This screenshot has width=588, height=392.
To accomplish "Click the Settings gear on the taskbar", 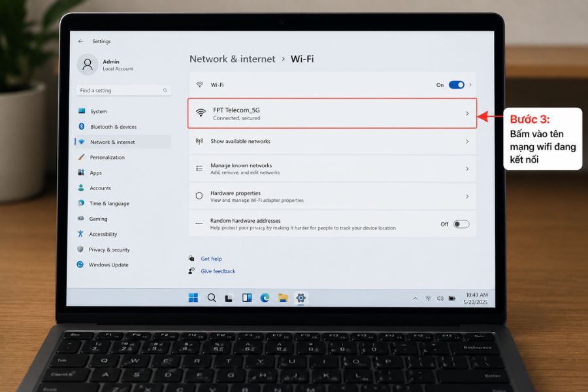I will pyautogui.click(x=301, y=298).
